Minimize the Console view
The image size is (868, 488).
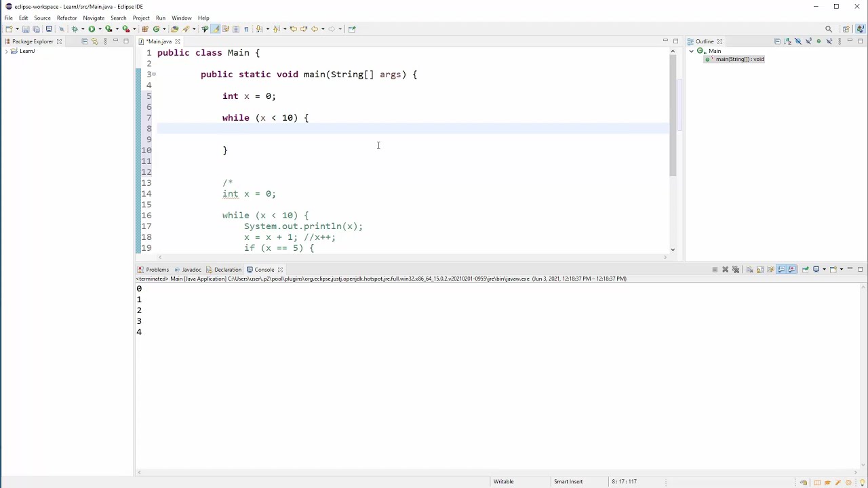tap(850, 269)
